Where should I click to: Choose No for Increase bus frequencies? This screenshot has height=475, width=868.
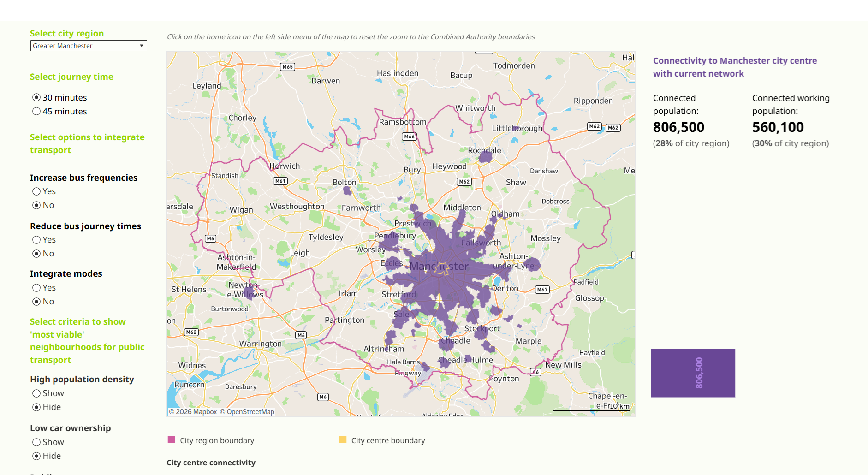(x=36, y=205)
